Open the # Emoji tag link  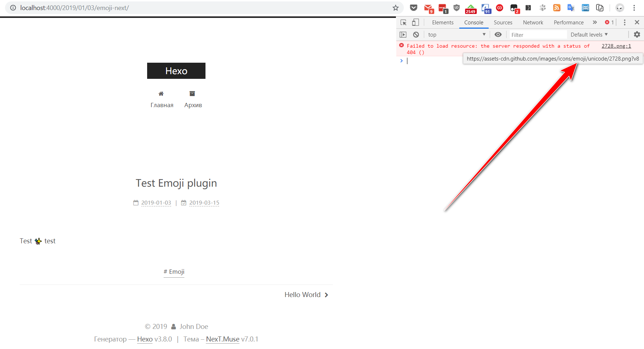[174, 272]
